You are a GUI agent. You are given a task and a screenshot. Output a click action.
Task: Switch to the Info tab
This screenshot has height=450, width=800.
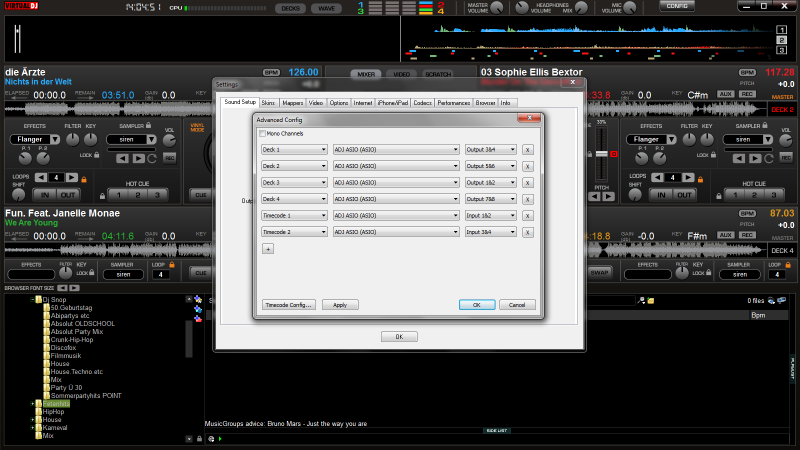[506, 103]
